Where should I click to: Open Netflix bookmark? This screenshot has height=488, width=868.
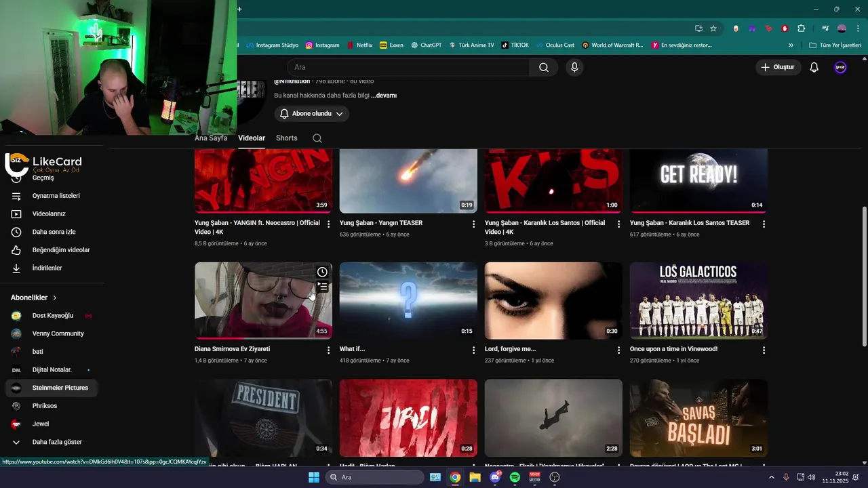tap(359, 45)
